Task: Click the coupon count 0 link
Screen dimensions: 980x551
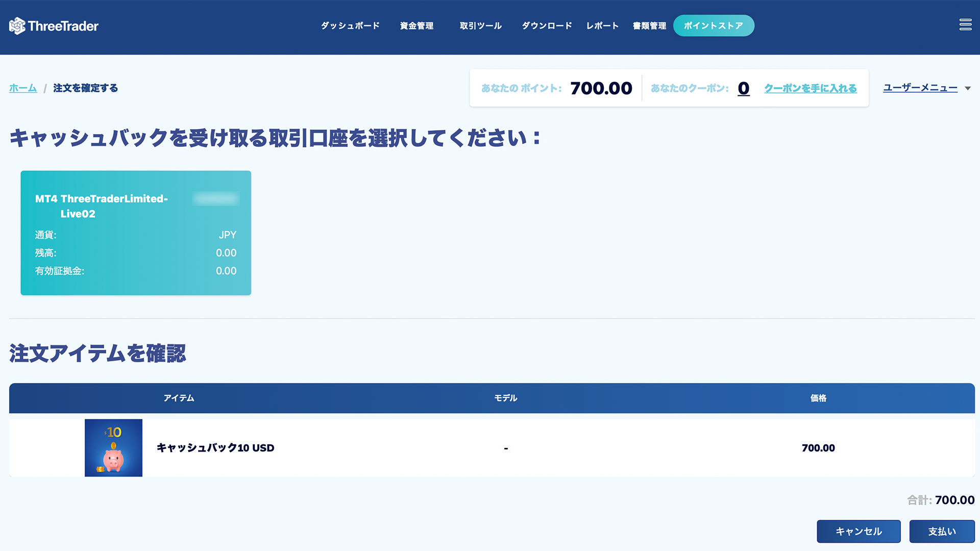Action: [743, 88]
